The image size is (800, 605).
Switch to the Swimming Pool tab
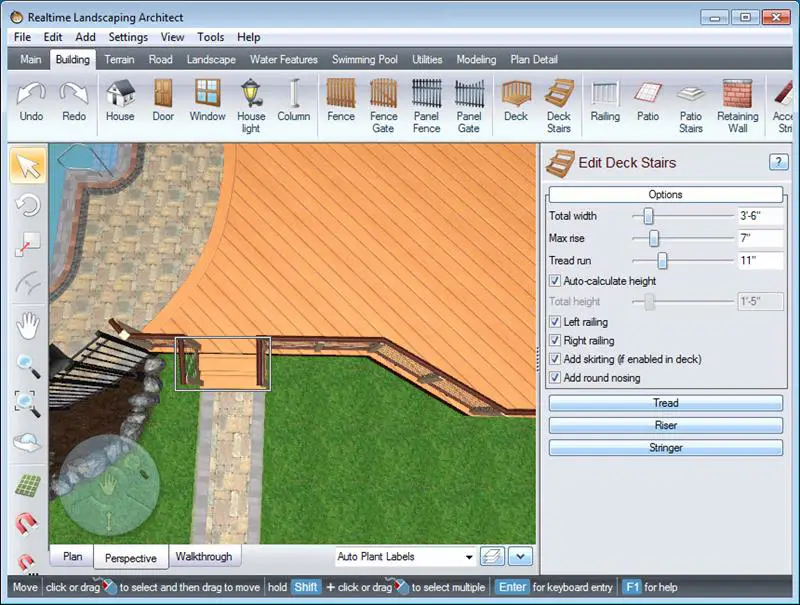click(x=365, y=60)
